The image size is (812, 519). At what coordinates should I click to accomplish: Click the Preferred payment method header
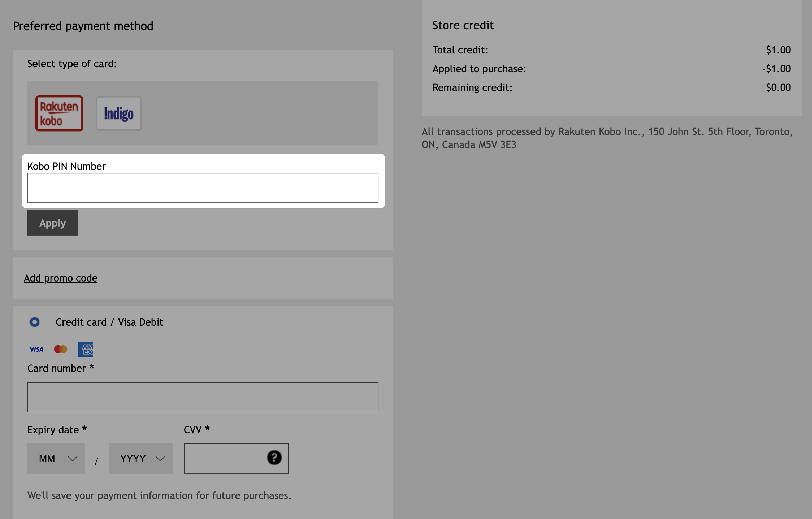coord(83,25)
